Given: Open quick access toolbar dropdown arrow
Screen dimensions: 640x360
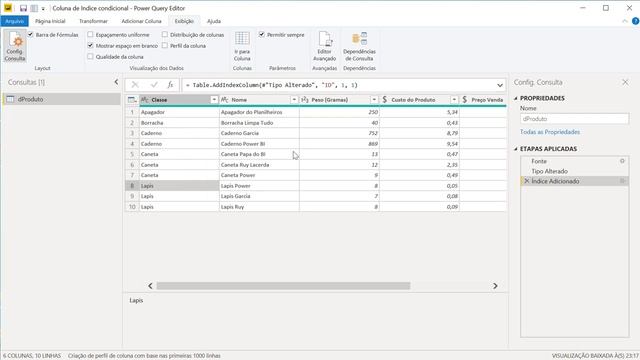Looking at the screenshot, I should coord(43,9).
